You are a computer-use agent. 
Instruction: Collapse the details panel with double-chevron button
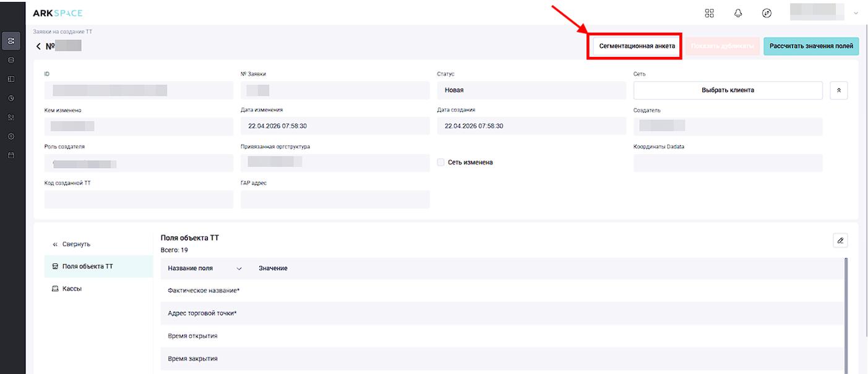tap(839, 90)
